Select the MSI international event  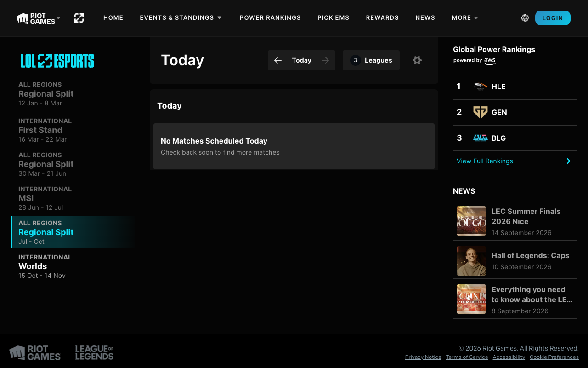[x=73, y=198]
